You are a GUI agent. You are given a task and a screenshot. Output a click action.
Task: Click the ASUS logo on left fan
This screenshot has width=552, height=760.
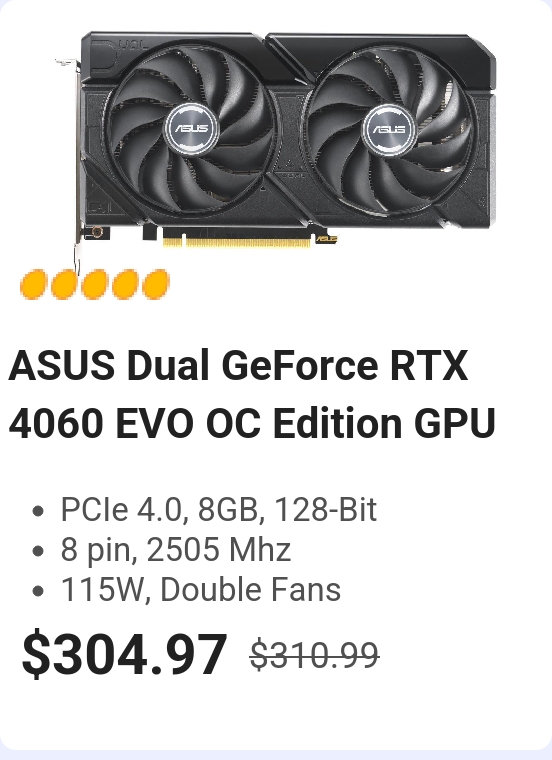click(x=192, y=128)
